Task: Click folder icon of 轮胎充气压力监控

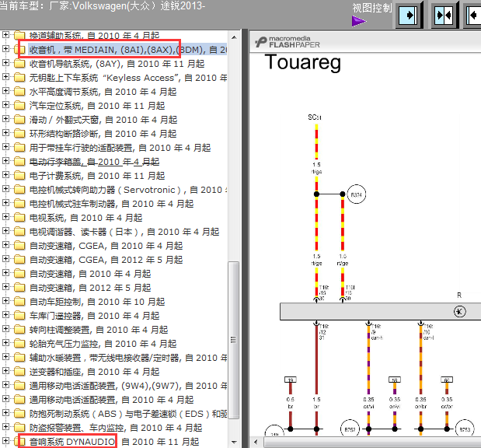Action: click(x=19, y=344)
